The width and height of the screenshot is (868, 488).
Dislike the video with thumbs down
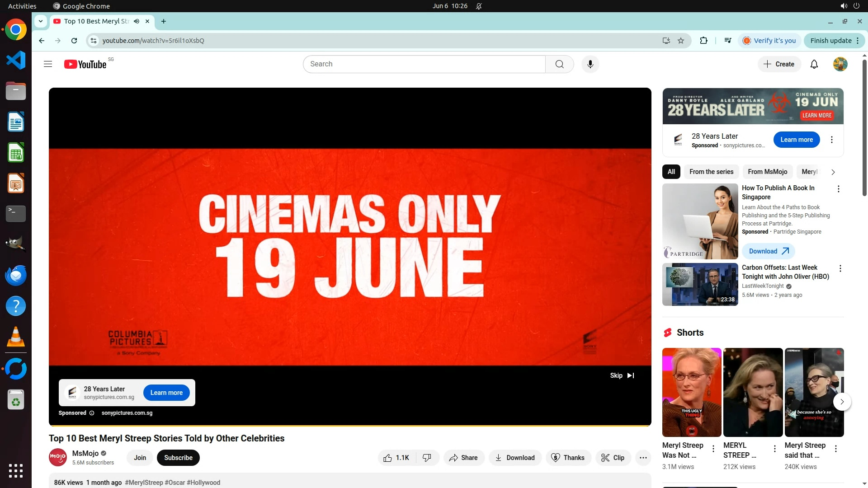(x=427, y=458)
